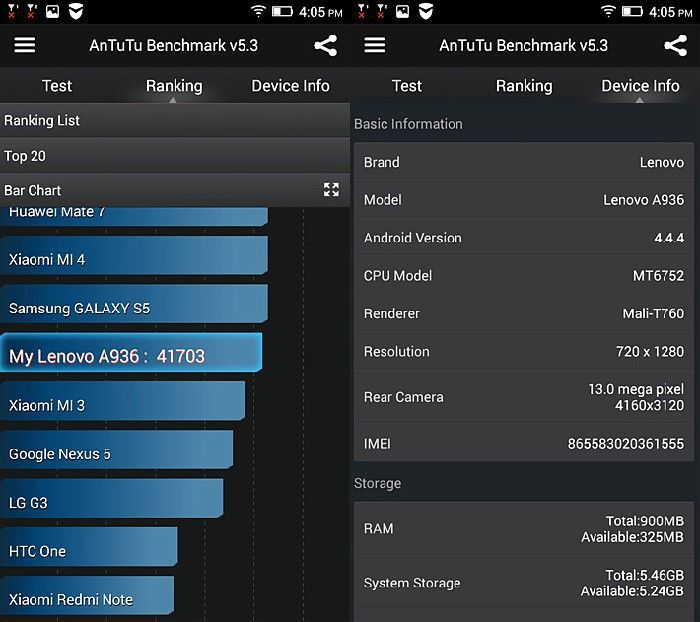Tap share icon on left Ranking screen
700x622 pixels.
pos(325,46)
